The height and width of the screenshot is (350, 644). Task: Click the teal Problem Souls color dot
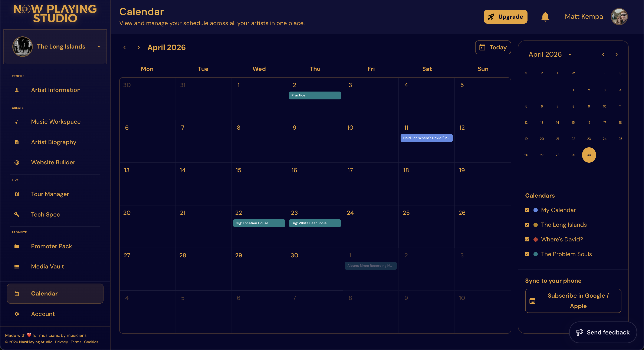pos(536,254)
